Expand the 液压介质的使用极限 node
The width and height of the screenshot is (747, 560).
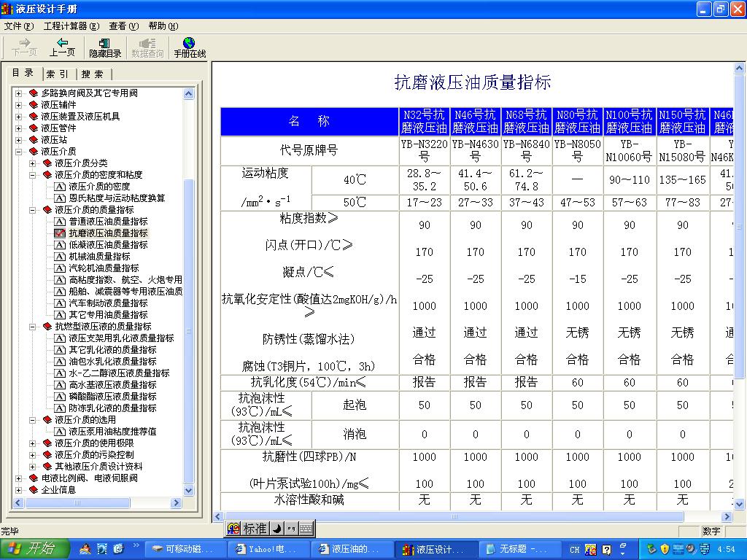pos(32,443)
